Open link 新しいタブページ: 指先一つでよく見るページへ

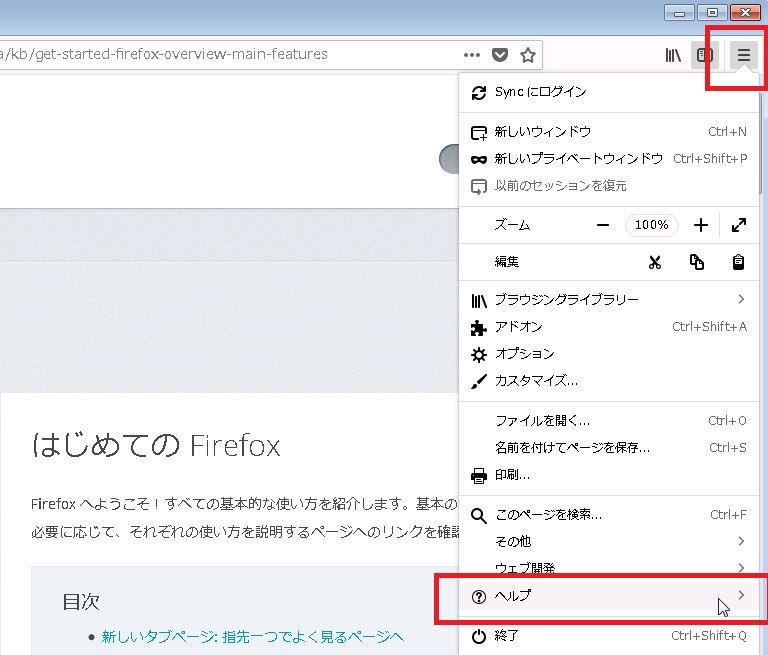tap(252, 636)
